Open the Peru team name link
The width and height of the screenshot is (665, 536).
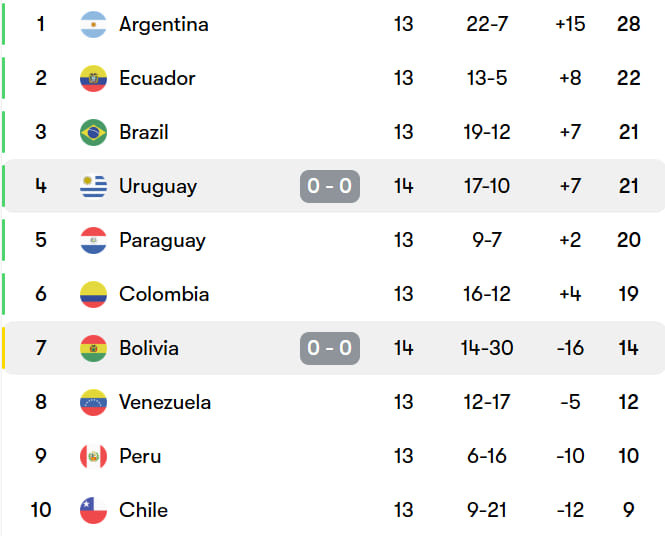(x=140, y=456)
